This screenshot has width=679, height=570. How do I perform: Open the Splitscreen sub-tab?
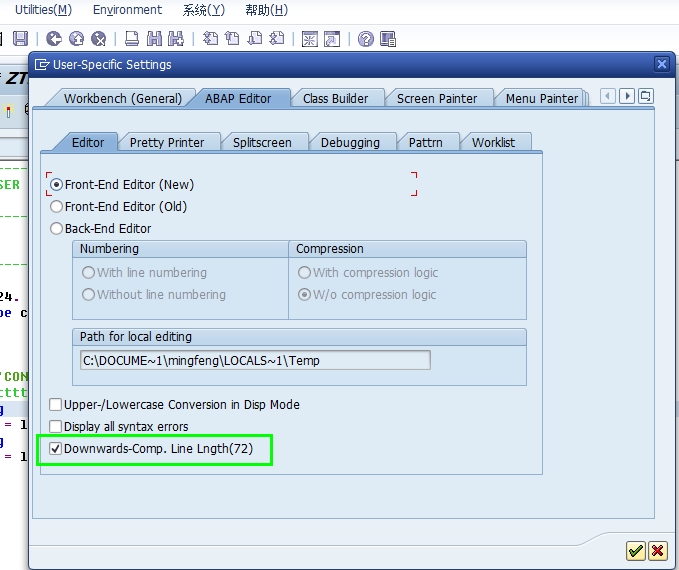262,142
